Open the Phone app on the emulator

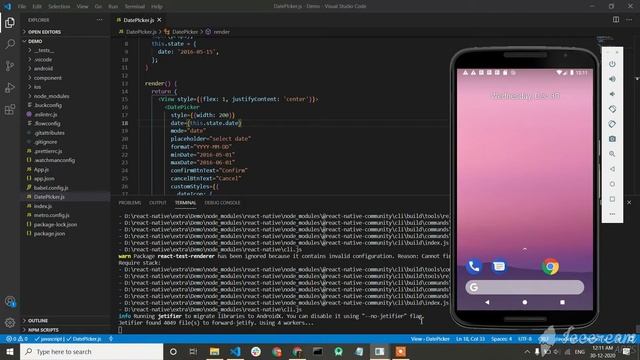pos(474,267)
